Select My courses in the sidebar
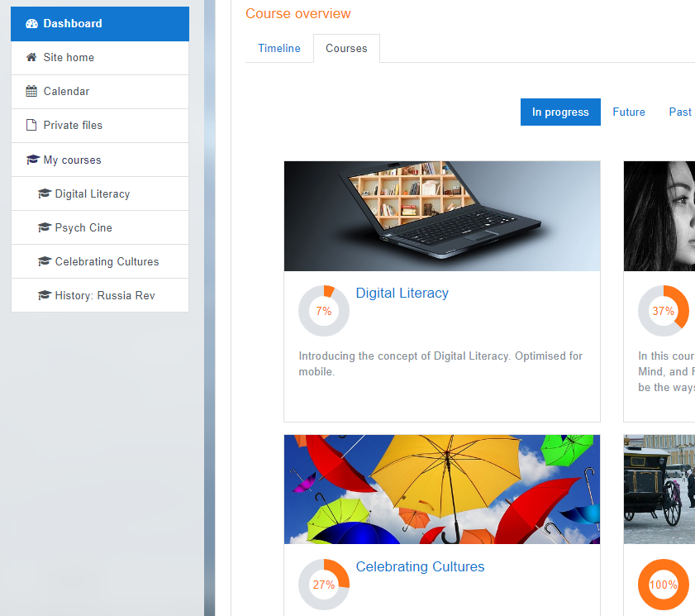The width and height of the screenshot is (695, 616). 100,160
